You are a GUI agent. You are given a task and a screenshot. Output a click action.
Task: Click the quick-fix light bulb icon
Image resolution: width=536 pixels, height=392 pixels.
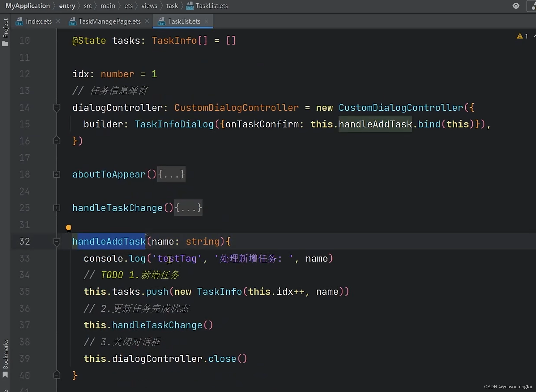tap(69, 228)
